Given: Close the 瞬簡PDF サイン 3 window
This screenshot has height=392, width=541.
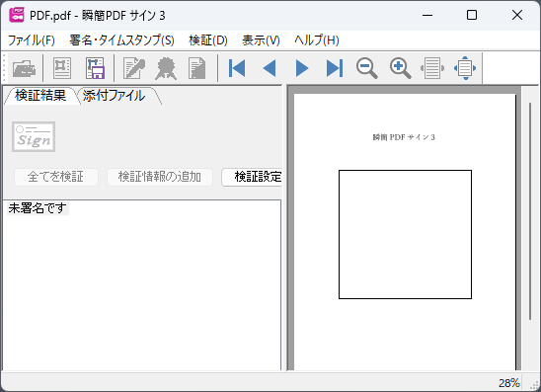Looking at the screenshot, I should click(x=517, y=15).
